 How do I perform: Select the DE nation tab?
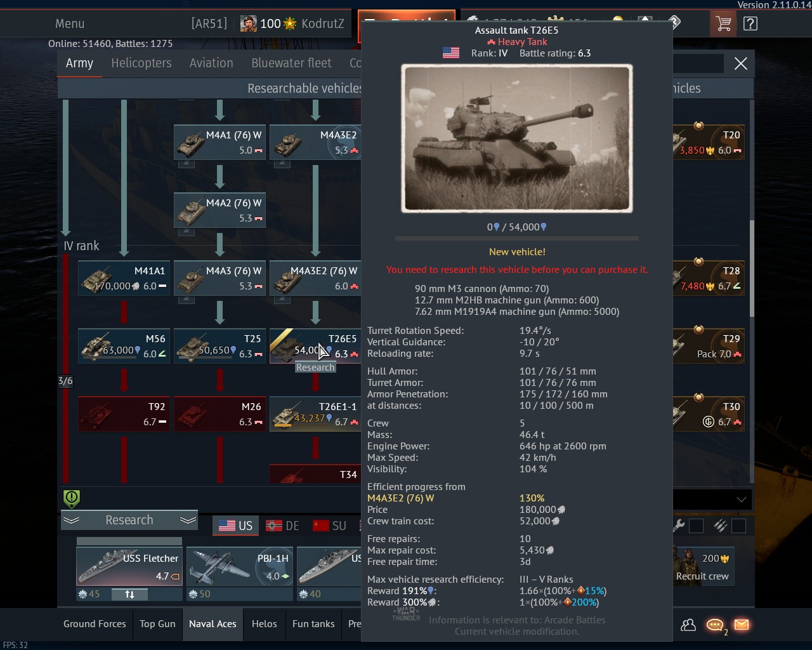coord(282,526)
